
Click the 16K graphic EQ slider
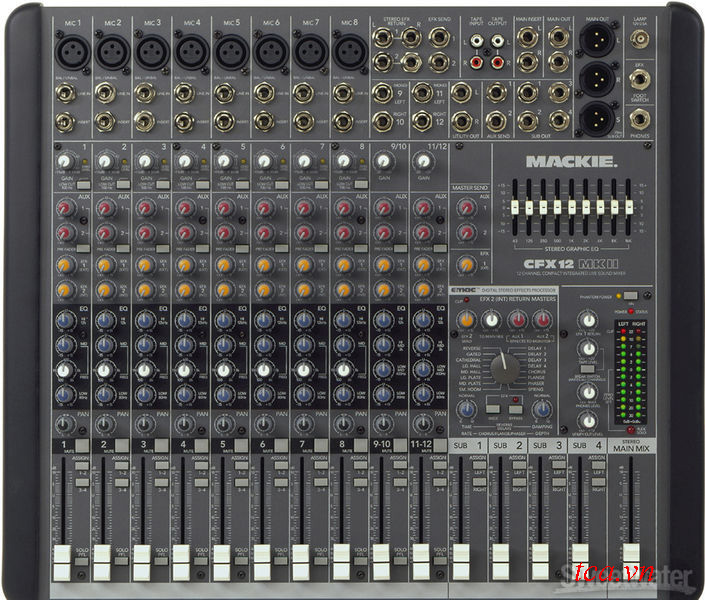(x=629, y=207)
